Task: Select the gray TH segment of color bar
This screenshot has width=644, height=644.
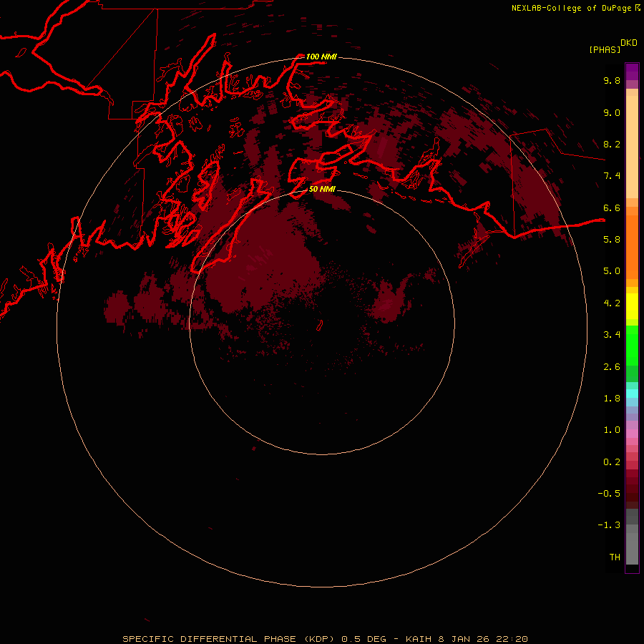Action: (632, 548)
